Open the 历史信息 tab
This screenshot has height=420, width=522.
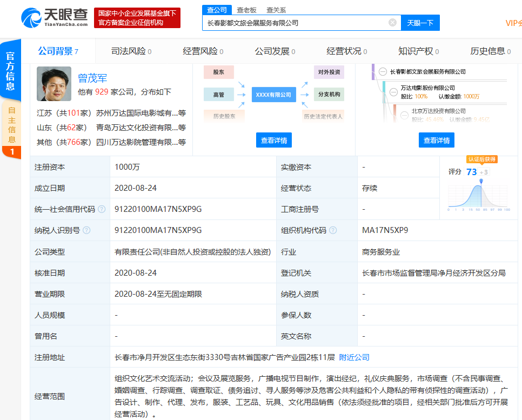[491, 51]
